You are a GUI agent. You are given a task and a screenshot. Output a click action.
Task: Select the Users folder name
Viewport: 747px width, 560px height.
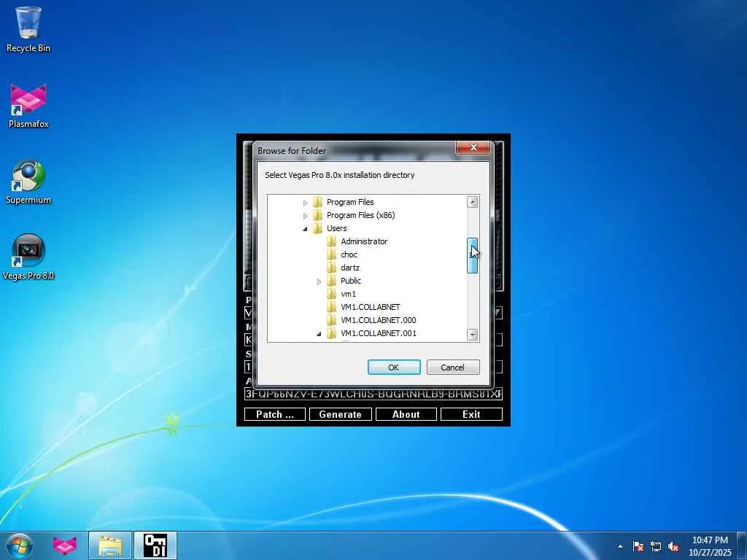click(x=337, y=228)
